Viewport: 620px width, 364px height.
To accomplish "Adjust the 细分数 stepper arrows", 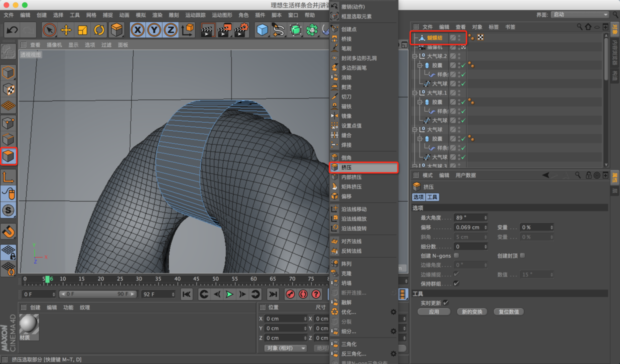I will [485, 246].
